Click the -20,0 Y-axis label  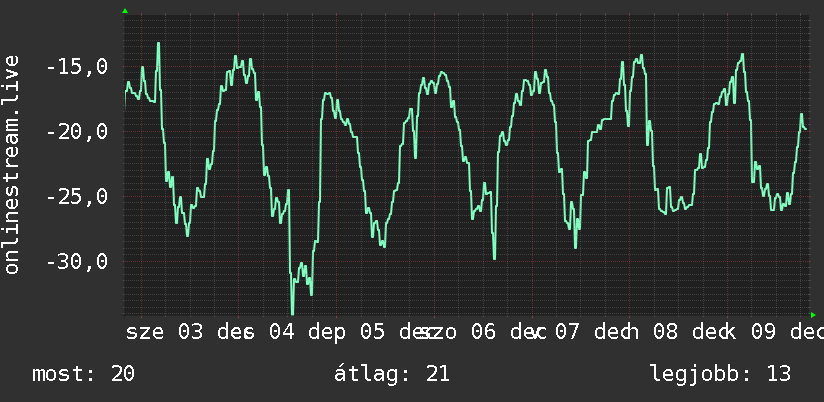pos(77,131)
